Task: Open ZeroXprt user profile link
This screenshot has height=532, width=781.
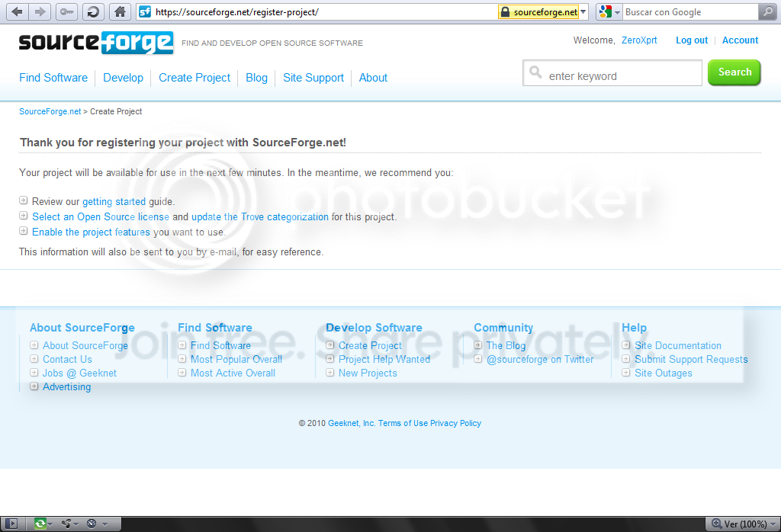Action: (639, 40)
